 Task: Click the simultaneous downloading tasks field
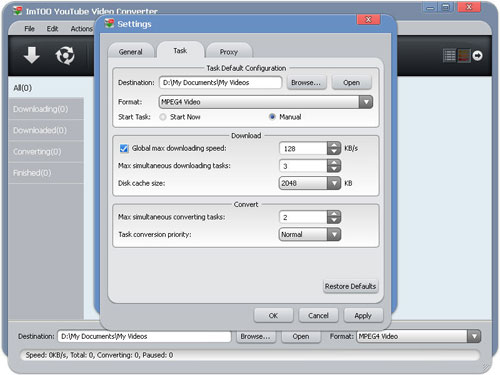pyautogui.click(x=303, y=166)
